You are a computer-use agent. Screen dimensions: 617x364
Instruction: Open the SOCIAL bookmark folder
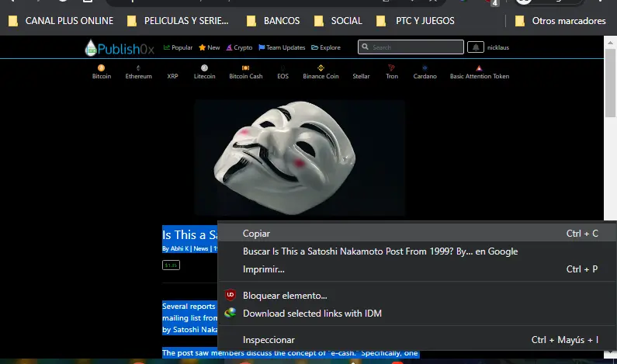[338, 21]
